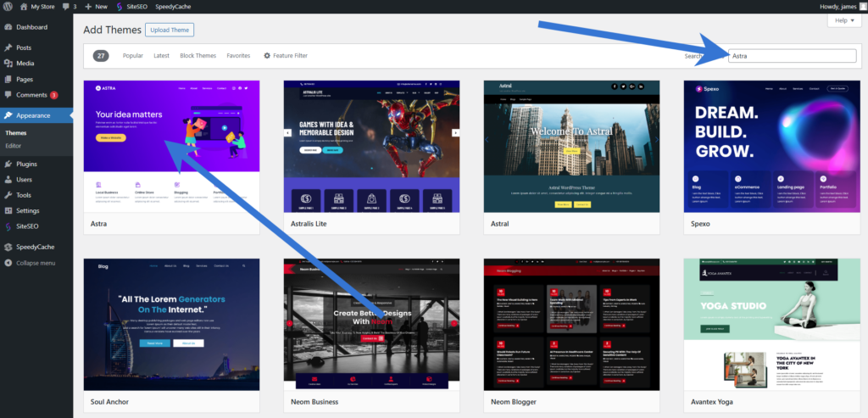Open the New content menu

(x=97, y=7)
